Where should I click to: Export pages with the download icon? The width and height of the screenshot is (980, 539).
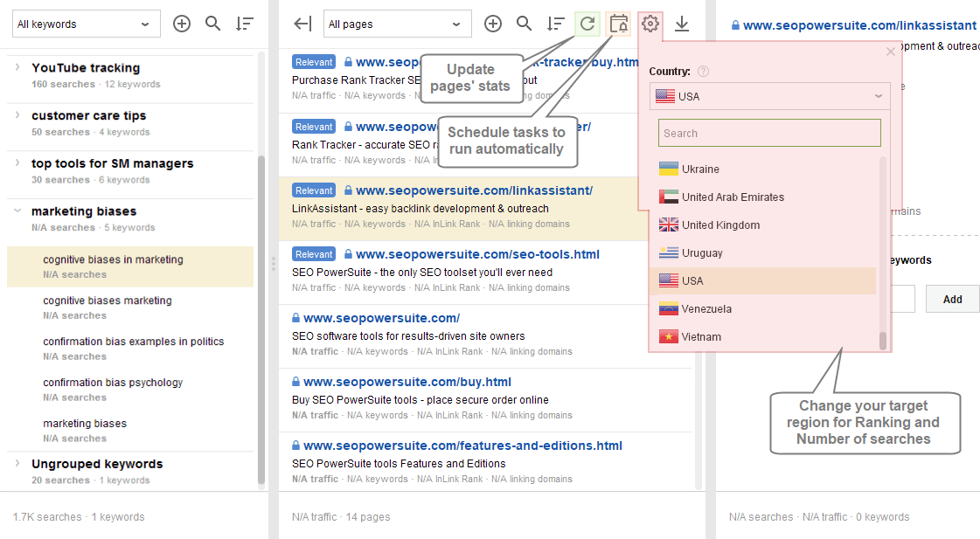[682, 24]
